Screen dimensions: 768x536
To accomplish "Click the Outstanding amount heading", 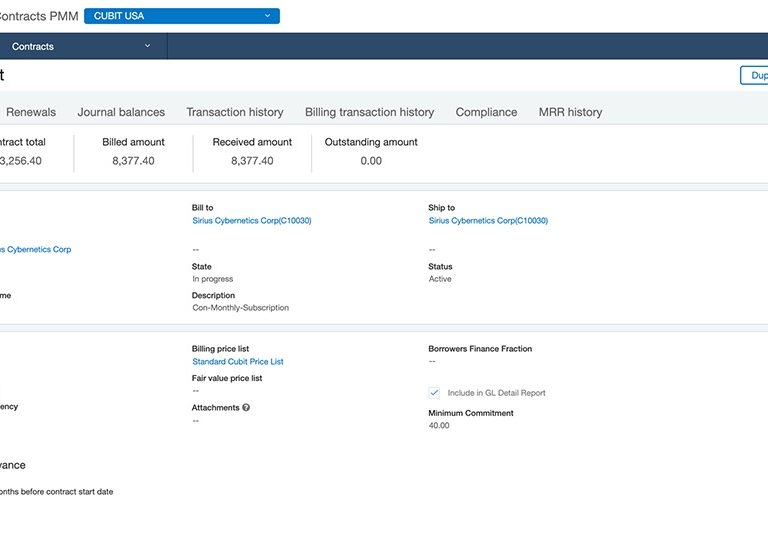I will tap(371, 142).
